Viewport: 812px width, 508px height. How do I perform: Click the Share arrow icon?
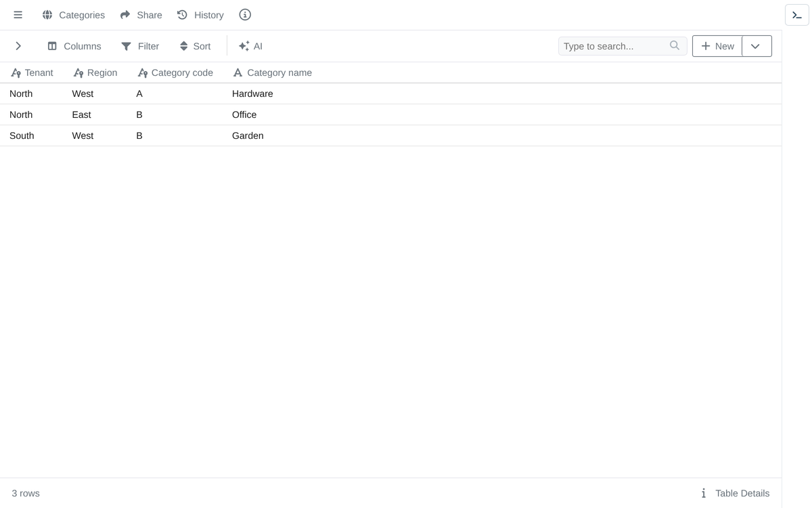point(125,15)
